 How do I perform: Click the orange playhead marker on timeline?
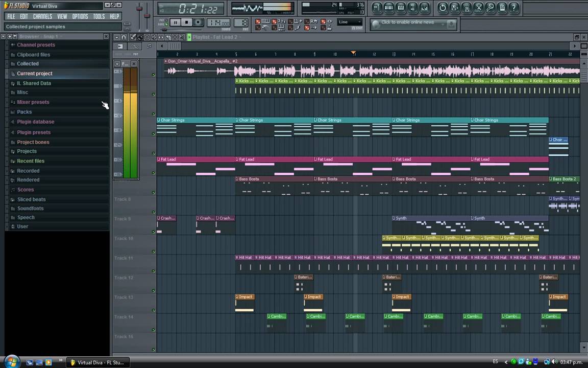(353, 53)
